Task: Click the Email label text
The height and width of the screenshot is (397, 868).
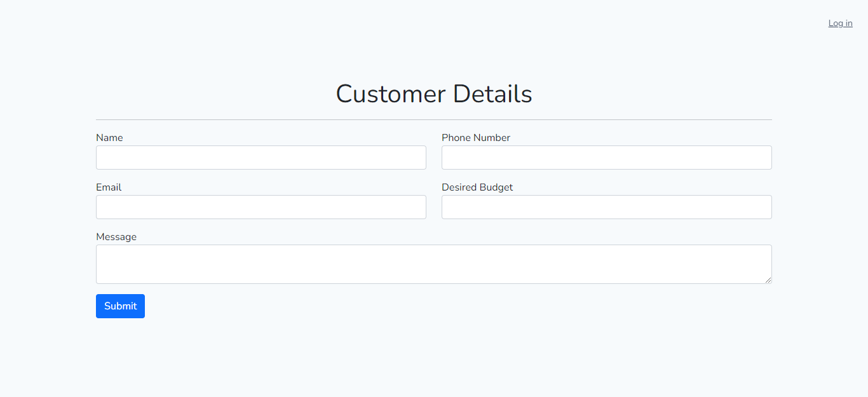Action: click(x=109, y=187)
